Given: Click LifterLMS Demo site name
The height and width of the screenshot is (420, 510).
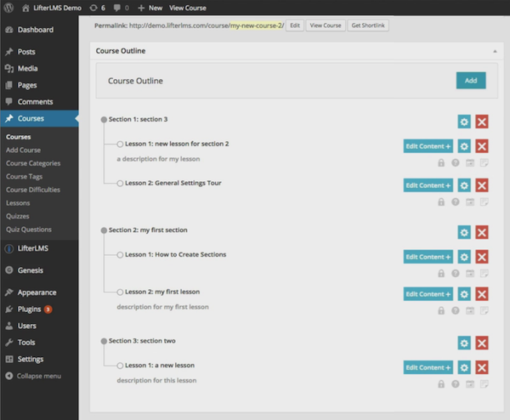Looking at the screenshot, I should click(x=52, y=8).
